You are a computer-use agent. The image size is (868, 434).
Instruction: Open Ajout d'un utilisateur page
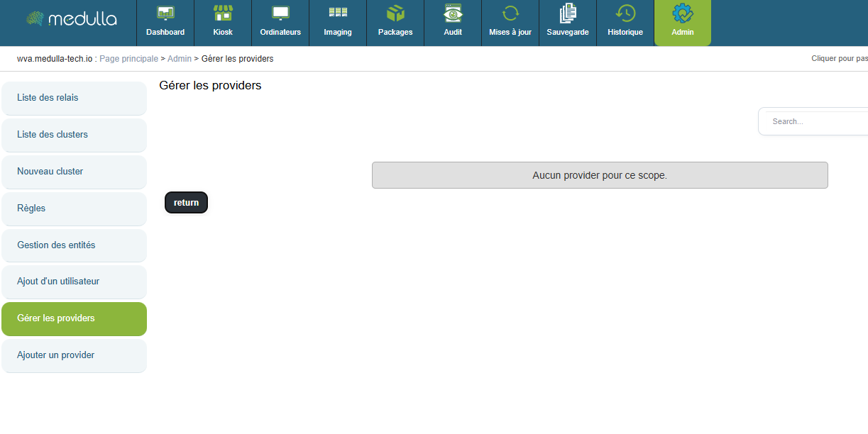74,282
